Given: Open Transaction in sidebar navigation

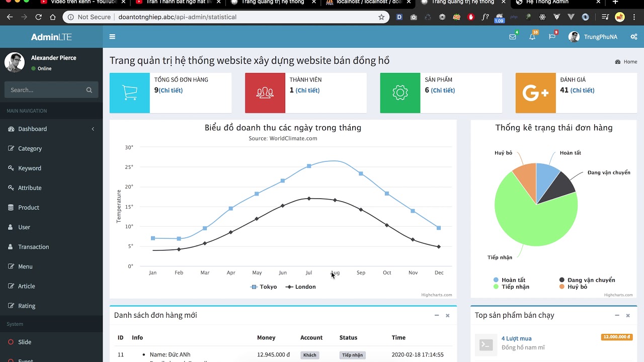Looking at the screenshot, I should [x=51, y=246].
